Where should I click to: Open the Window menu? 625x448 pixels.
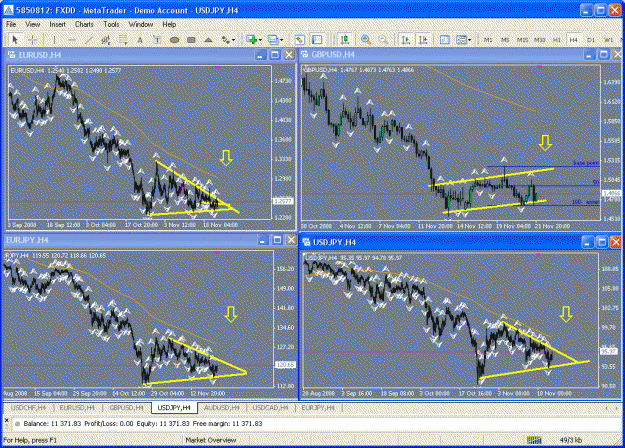coord(141,24)
